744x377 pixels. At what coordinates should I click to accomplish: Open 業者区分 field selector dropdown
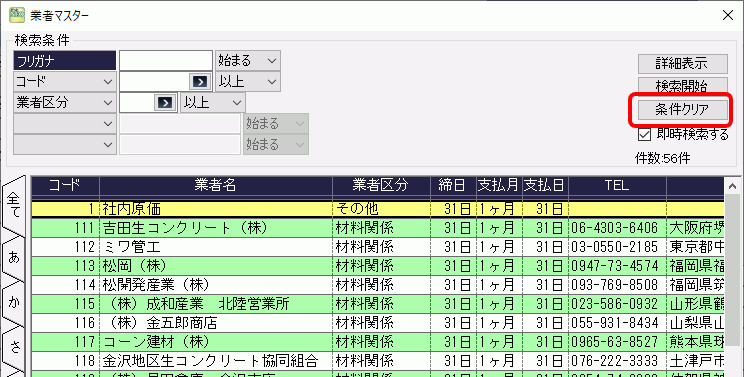click(65, 102)
